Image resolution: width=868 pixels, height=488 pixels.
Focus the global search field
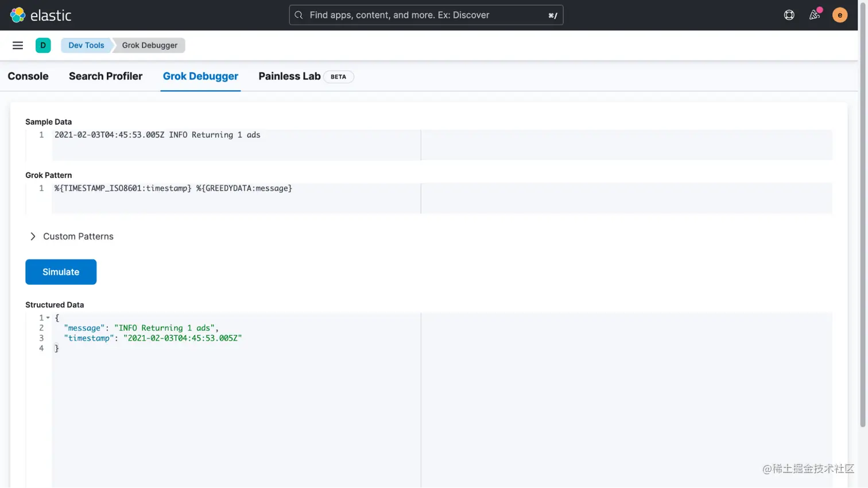tap(426, 15)
